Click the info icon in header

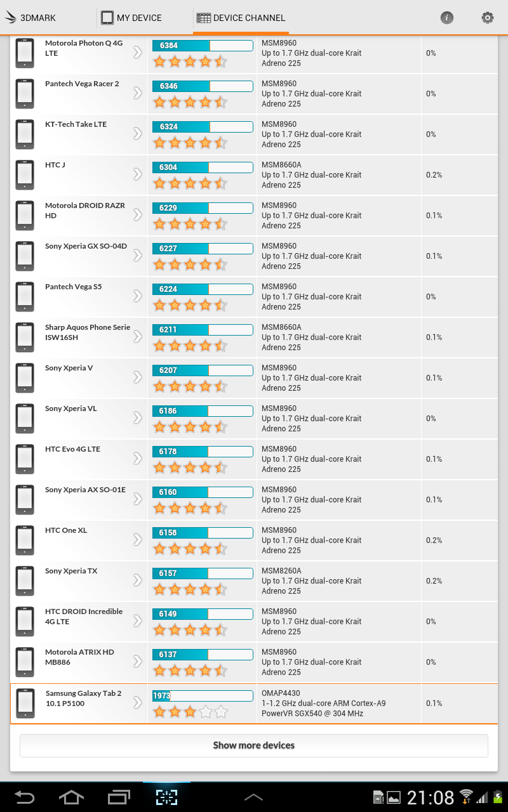447,18
